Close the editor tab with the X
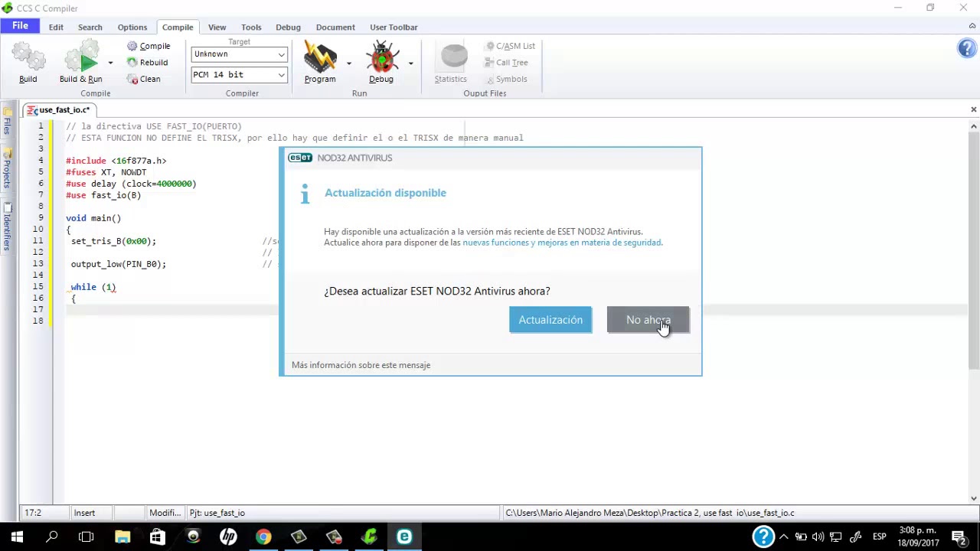This screenshot has width=980, height=551. (973, 109)
